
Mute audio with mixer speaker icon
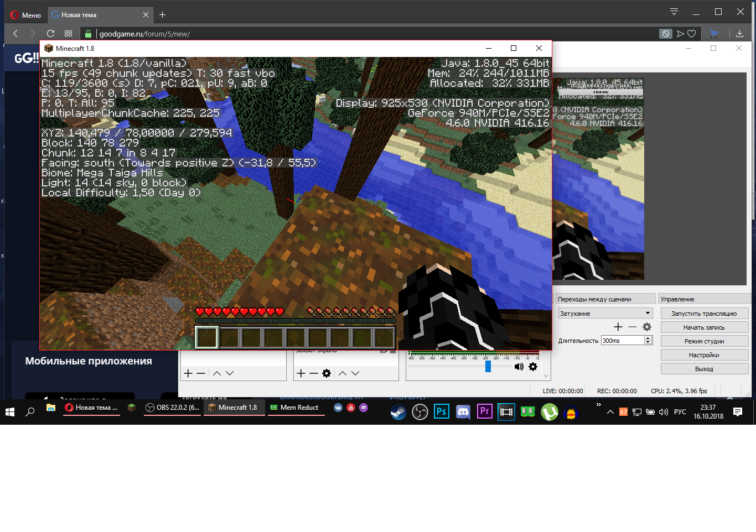[519, 367]
